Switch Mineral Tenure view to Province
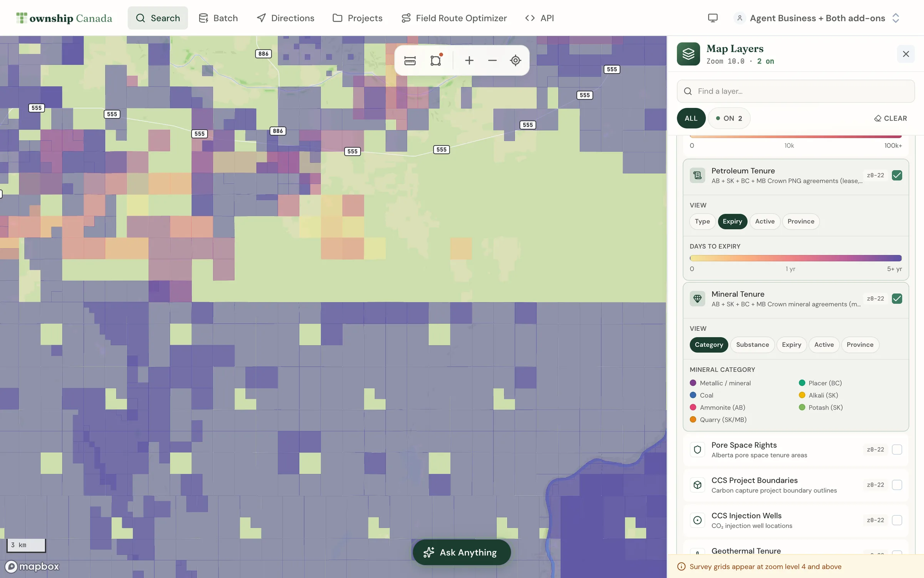This screenshot has height=578, width=924. pyautogui.click(x=860, y=345)
